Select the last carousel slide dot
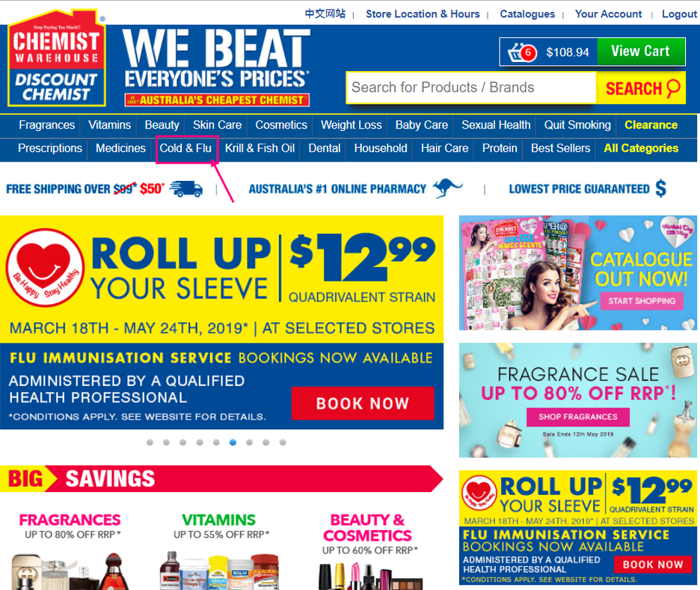Screen dimensions: 700x590 (283, 442)
